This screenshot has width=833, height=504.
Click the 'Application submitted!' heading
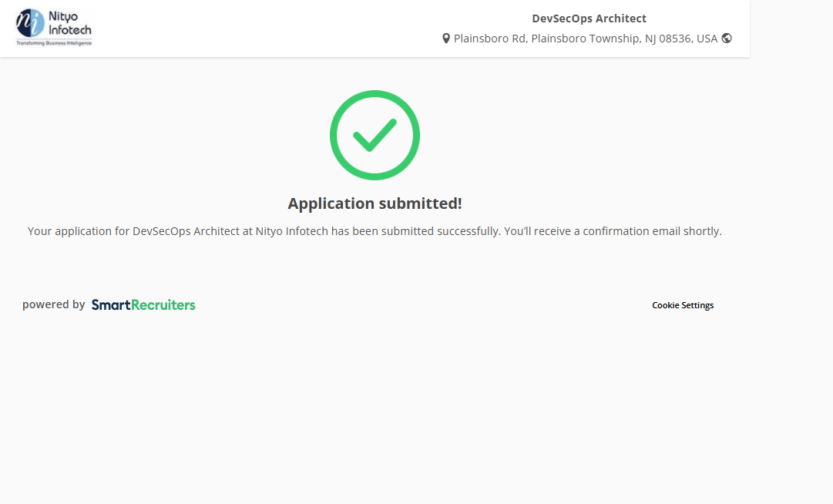pyautogui.click(x=375, y=203)
